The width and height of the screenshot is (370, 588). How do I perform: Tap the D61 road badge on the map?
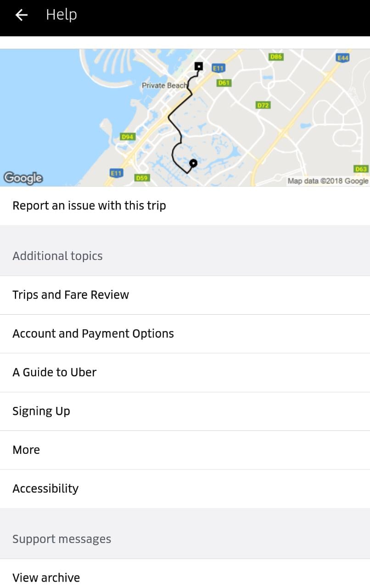tap(224, 83)
